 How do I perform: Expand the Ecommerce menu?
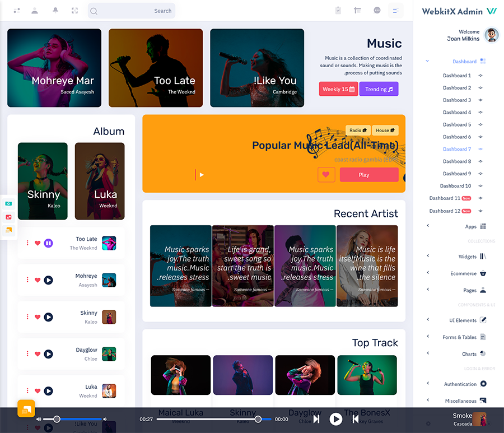click(456, 273)
